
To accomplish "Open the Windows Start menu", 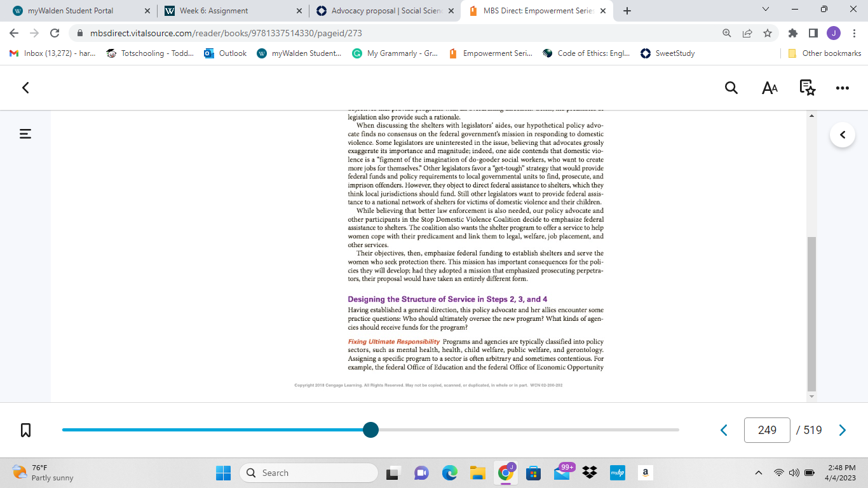I will coord(224,473).
